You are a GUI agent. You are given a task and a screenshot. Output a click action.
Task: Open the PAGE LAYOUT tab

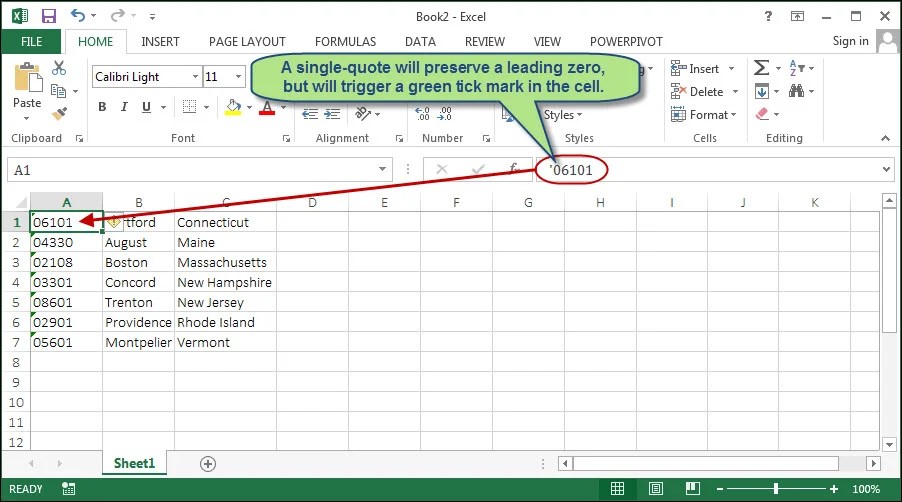click(x=247, y=41)
